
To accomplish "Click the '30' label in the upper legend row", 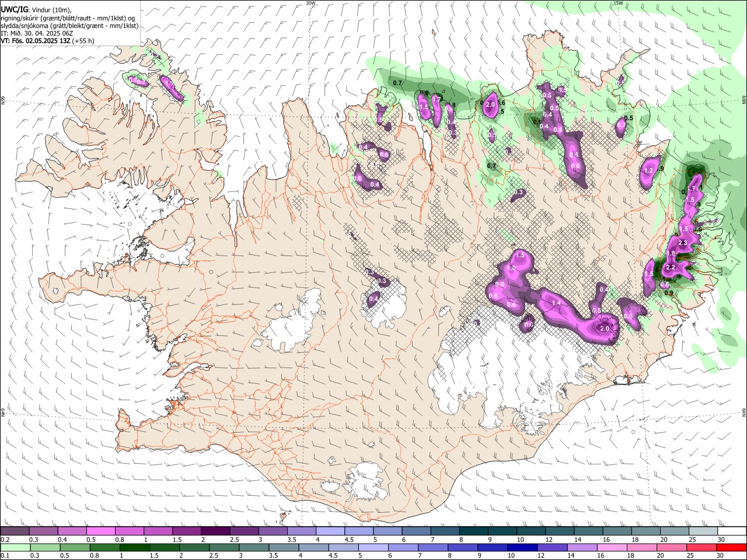I will tap(721, 540).
